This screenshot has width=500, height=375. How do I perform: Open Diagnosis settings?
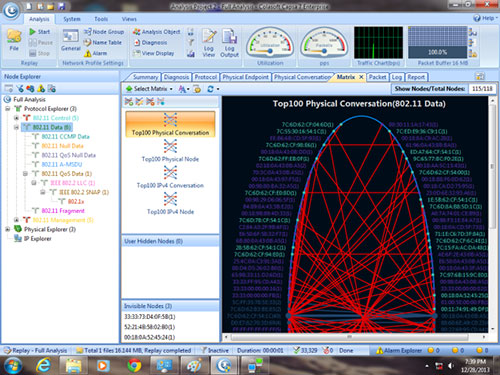(x=150, y=42)
